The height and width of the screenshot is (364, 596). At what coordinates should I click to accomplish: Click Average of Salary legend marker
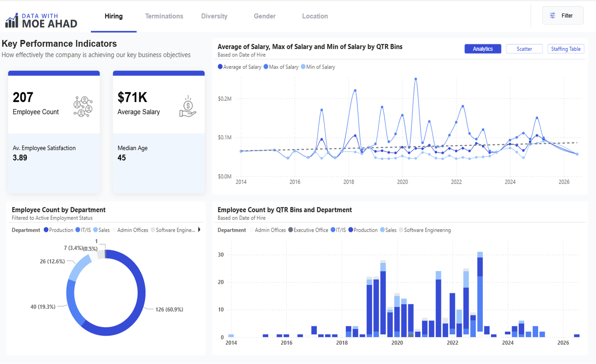point(220,67)
